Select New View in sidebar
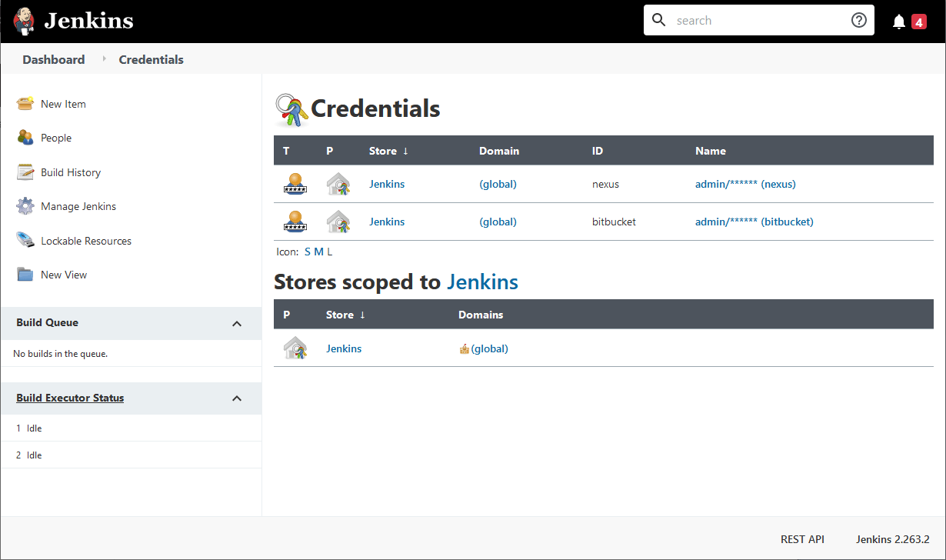This screenshot has width=946, height=560. (64, 275)
